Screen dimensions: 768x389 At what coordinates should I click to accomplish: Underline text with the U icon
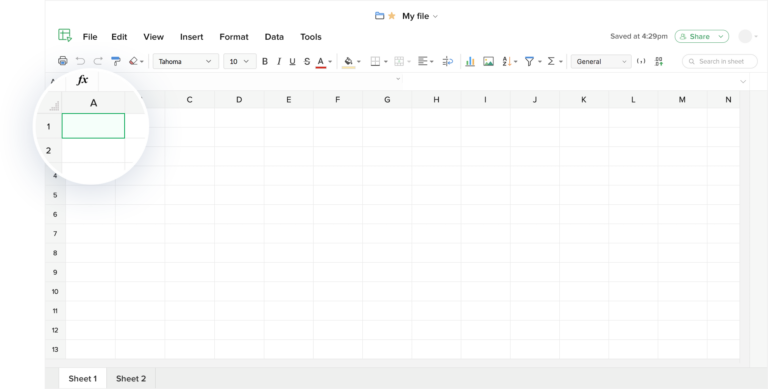point(292,61)
